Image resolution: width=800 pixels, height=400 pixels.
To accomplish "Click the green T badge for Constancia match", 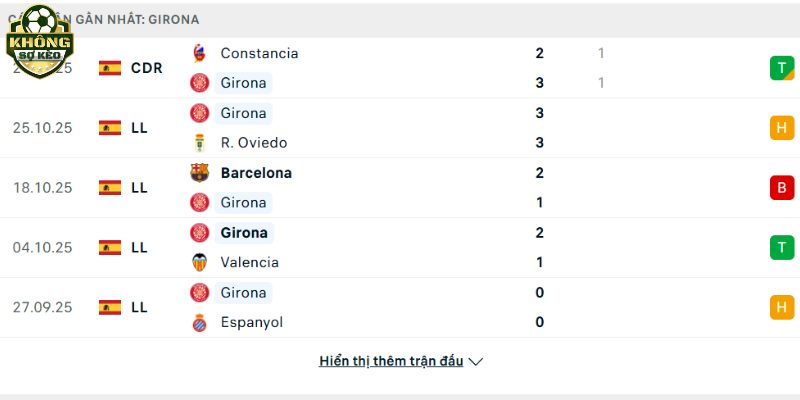I will tap(781, 68).
